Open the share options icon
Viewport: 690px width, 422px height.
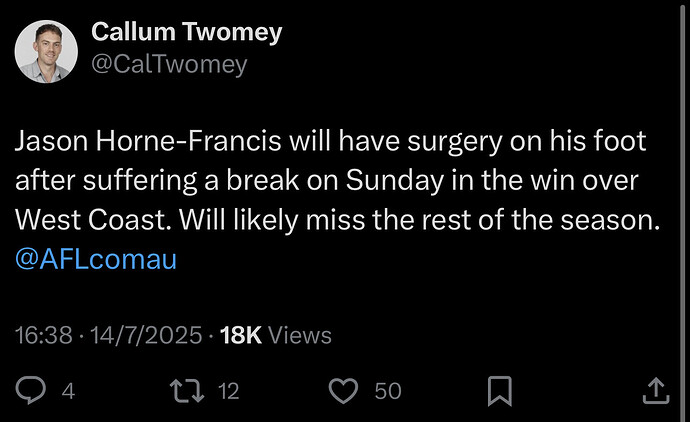point(656,390)
